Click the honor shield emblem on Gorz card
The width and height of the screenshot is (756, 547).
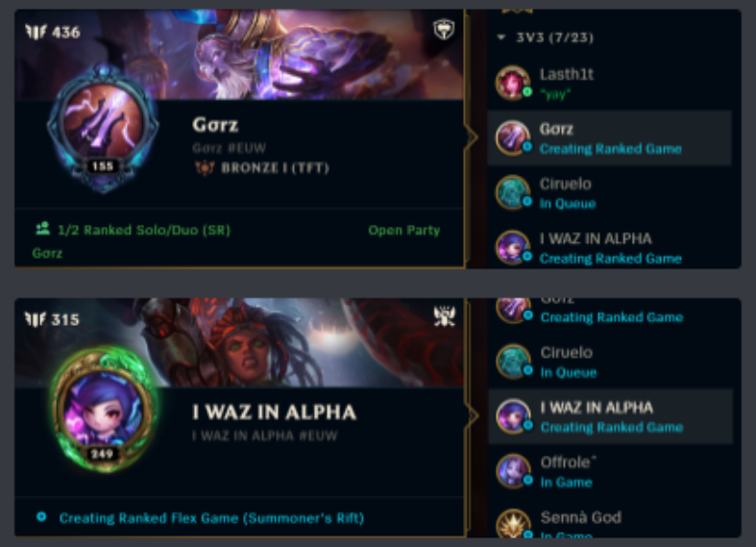444,30
